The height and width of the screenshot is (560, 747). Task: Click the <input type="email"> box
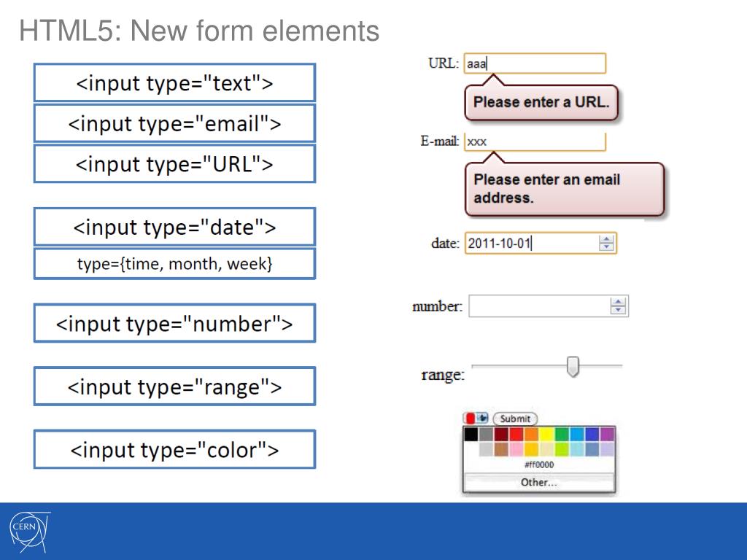(x=174, y=123)
